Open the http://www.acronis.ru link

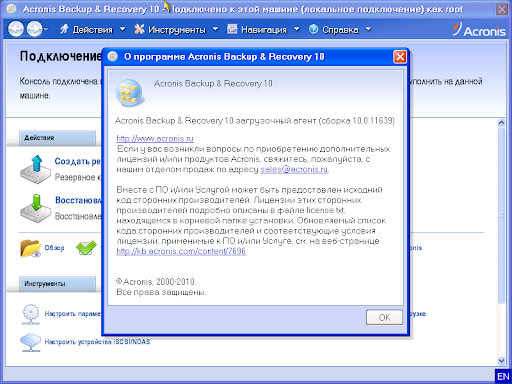155,138
